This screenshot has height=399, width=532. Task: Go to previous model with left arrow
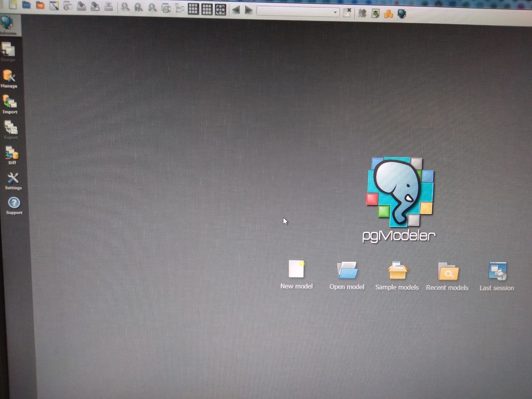pyautogui.click(x=236, y=10)
